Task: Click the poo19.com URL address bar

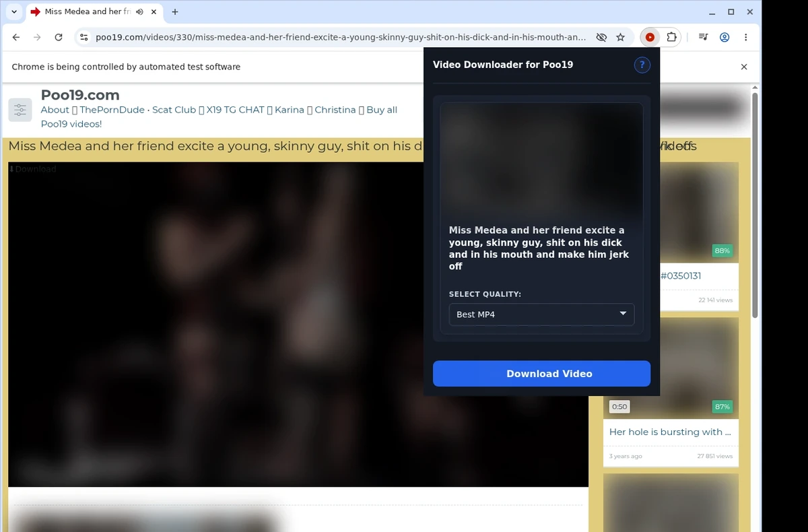Action: 340,38
